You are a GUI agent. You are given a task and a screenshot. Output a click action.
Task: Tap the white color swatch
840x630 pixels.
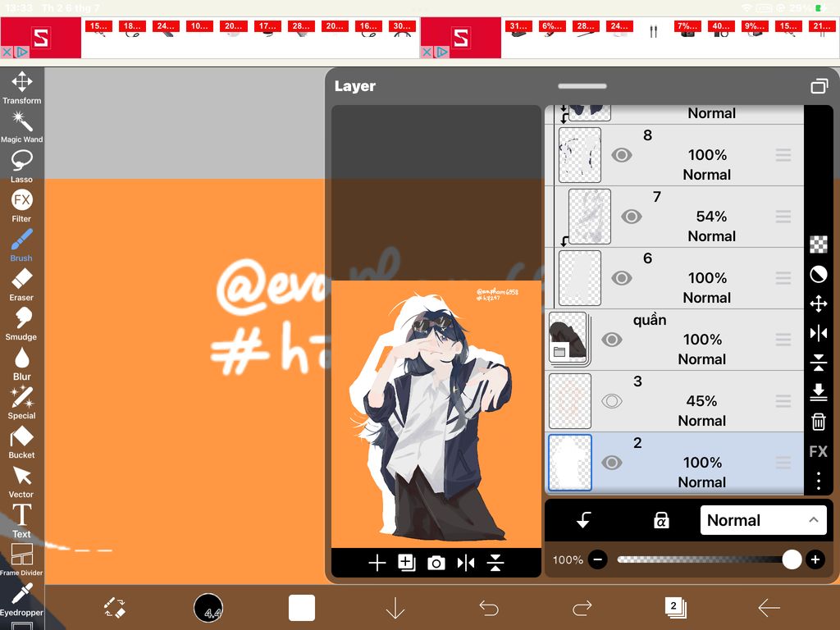(302, 608)
